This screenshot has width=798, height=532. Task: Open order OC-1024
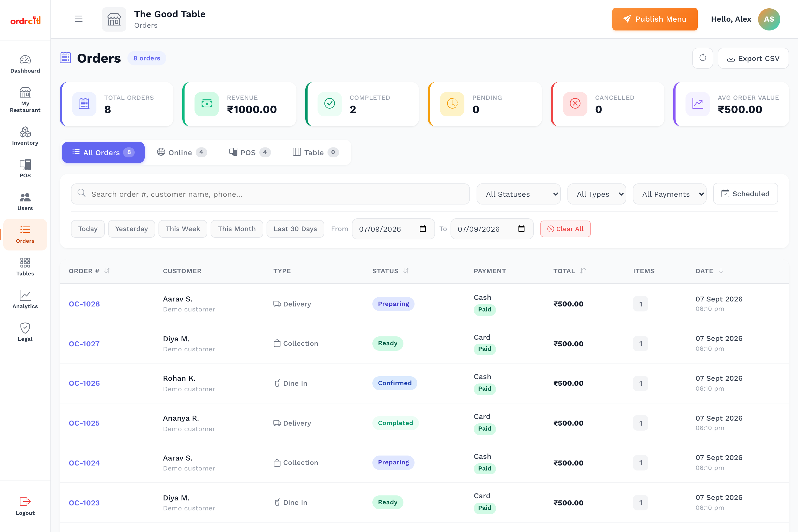coord(84,463)
